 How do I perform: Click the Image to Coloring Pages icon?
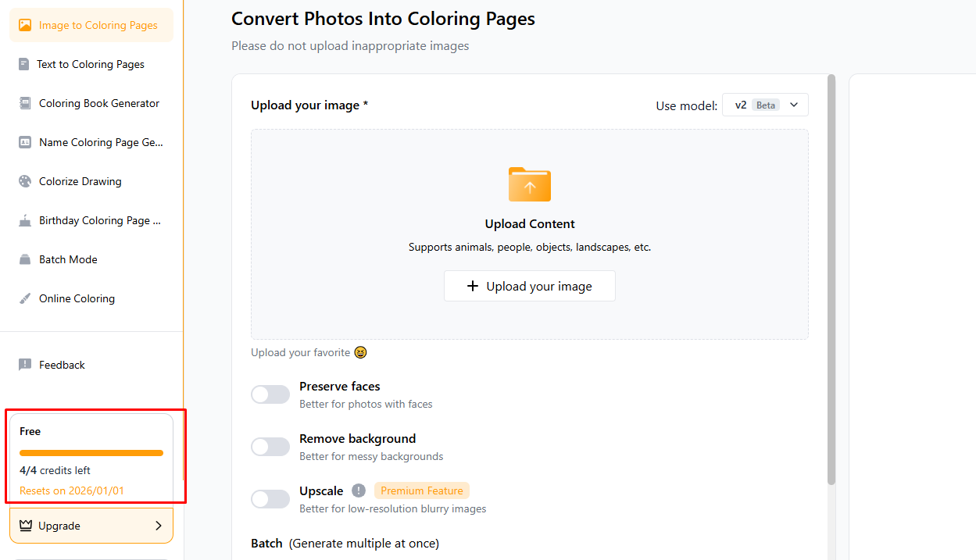[x=25, y=25]
